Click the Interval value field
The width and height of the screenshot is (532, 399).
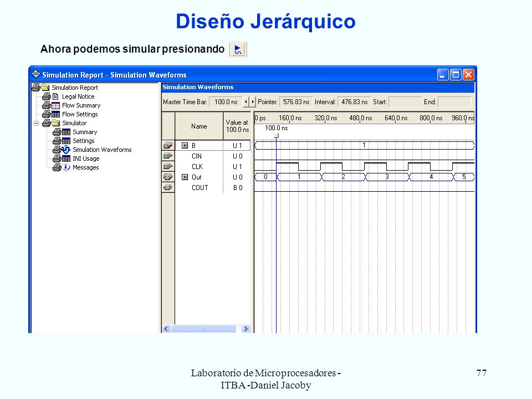pyautogui.click(x=354, y=102)
